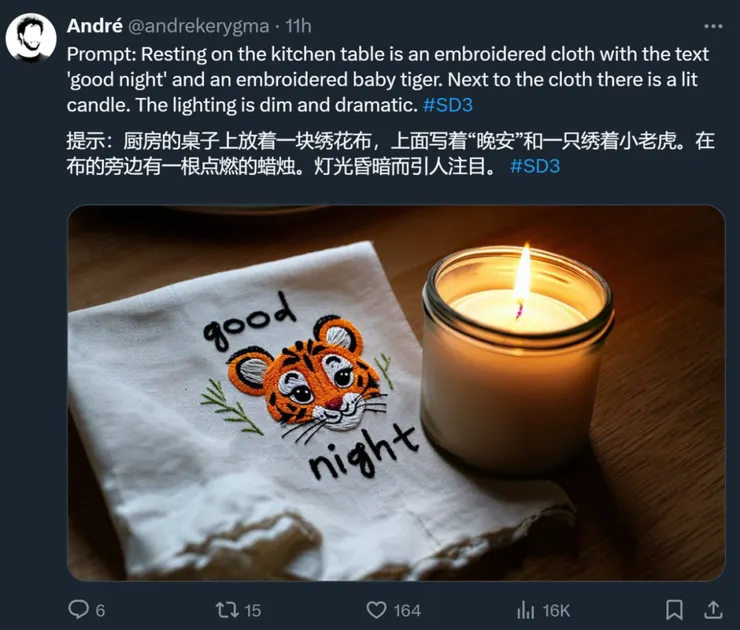Click the 6 replies count
740x630 pixels.
pos(100,611)
